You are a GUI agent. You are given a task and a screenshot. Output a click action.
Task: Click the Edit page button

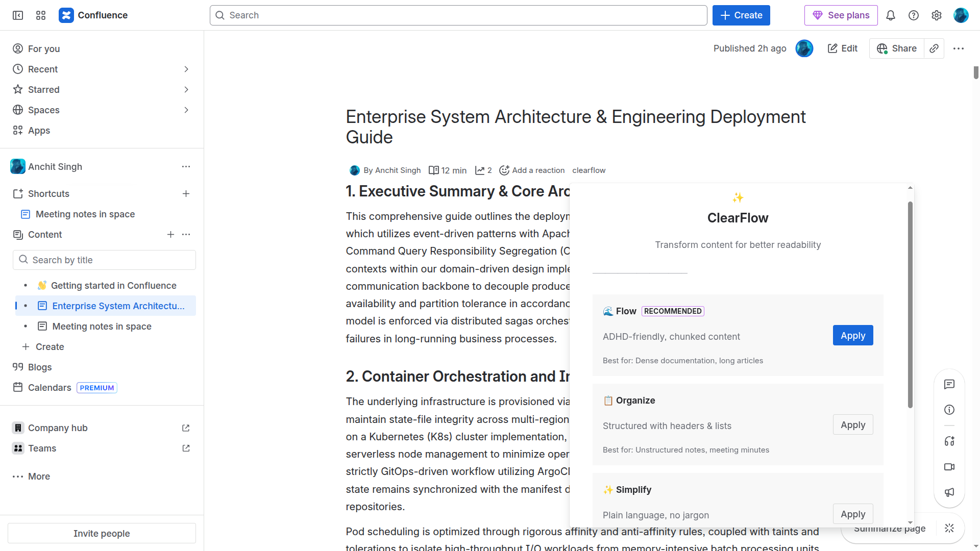click(842, 48)
